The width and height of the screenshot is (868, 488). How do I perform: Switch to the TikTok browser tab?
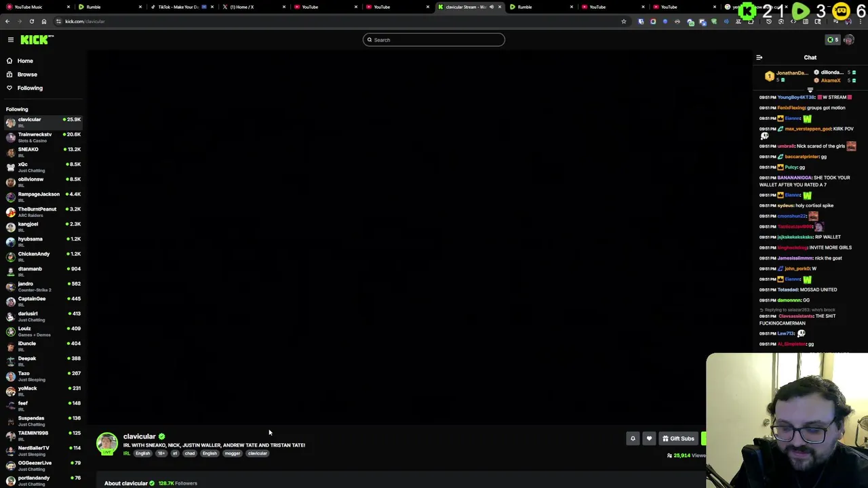click(178, 7)
